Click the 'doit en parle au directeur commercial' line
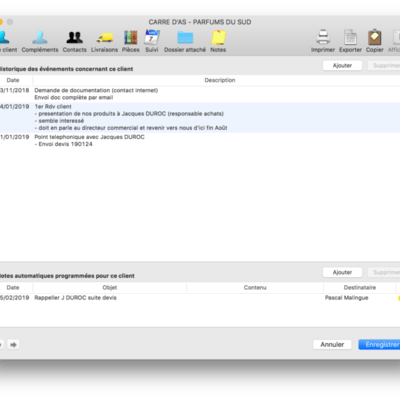 pos(131,128)
